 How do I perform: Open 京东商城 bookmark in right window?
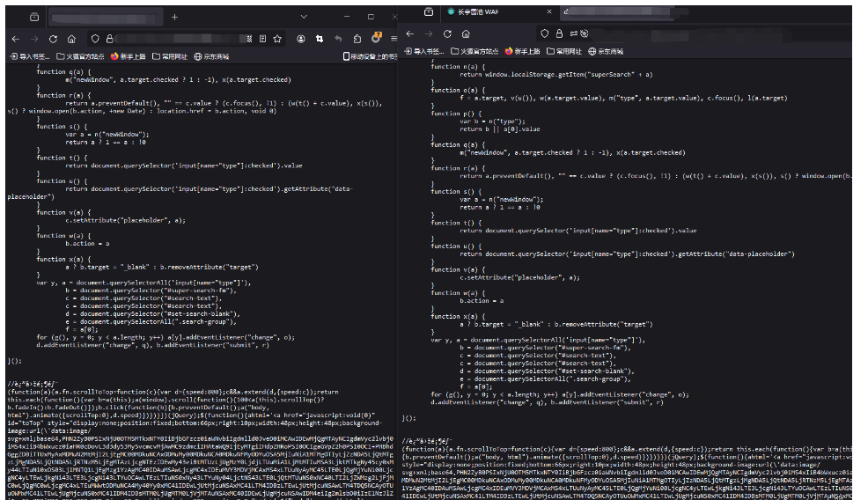click(606, 51)
